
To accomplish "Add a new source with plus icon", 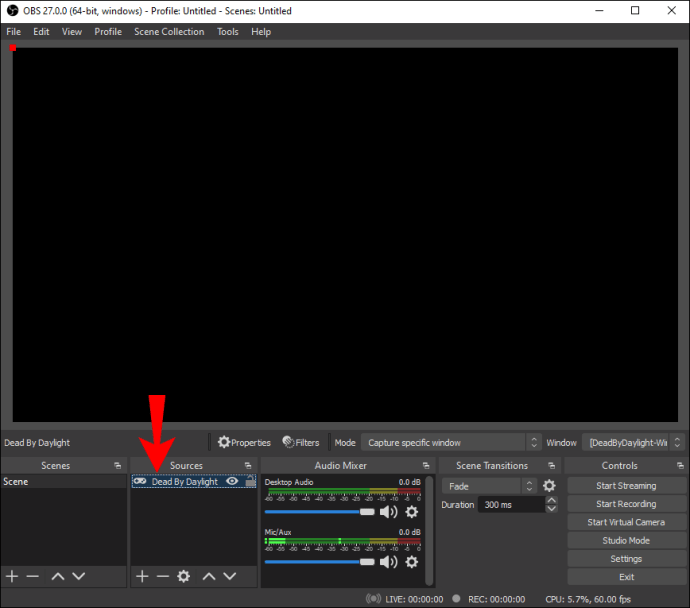I will (x=142, y=576).
